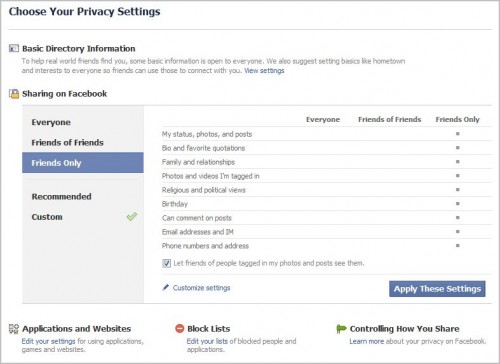Click the Applications and Websites icon
This screenshot has height=364, width=500.
click(x=14, y=329)
